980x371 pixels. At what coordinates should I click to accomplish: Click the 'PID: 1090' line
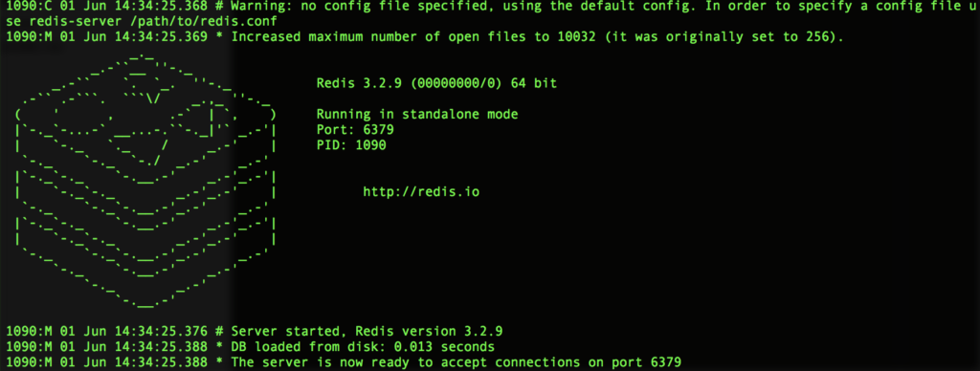click(351, 145)
